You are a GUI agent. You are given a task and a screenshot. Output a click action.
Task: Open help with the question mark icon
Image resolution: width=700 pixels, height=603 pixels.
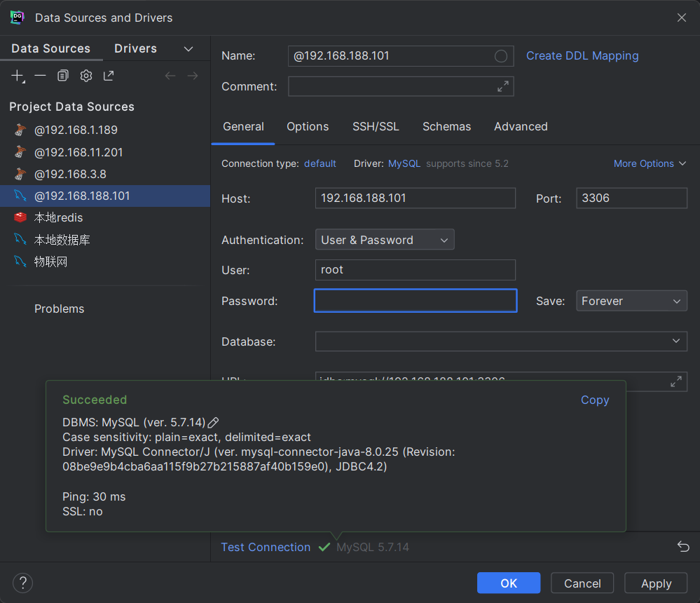pyautogui.click(x=22, y=583)
